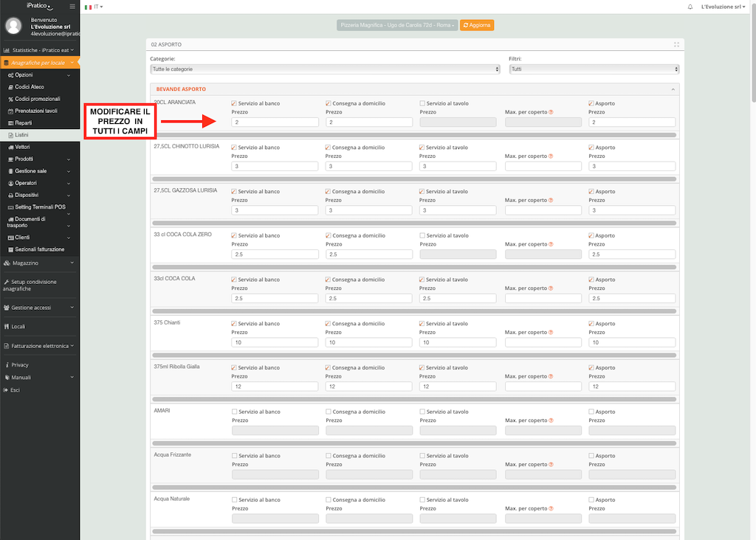
Task: Expand the Magazzino sidebar menu
Action: pos(39,263)
